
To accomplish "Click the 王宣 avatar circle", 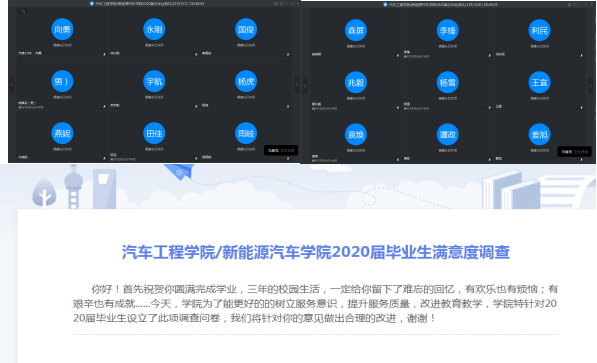I will click(540, 82).
